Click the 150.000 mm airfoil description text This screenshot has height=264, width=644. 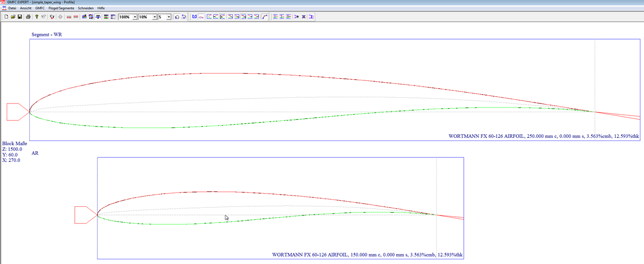click(367, 255)
